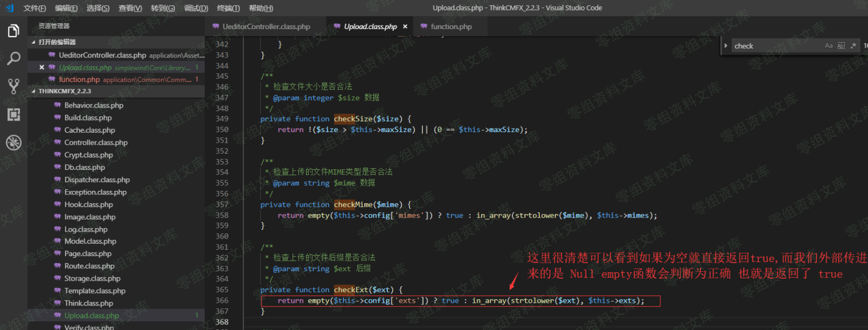
Task: Expand the replace field in find widget
Action: click(x=725, y=45)
